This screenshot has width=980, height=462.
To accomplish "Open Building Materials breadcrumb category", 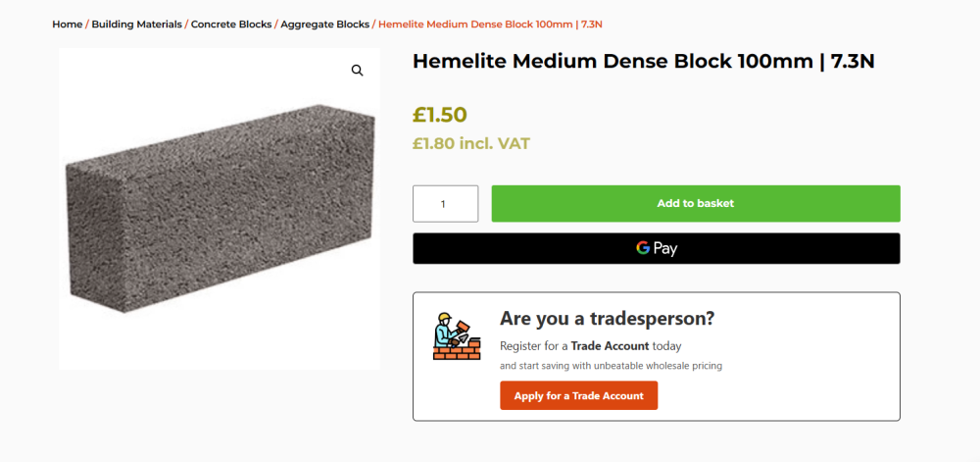I will coord(136,24).
